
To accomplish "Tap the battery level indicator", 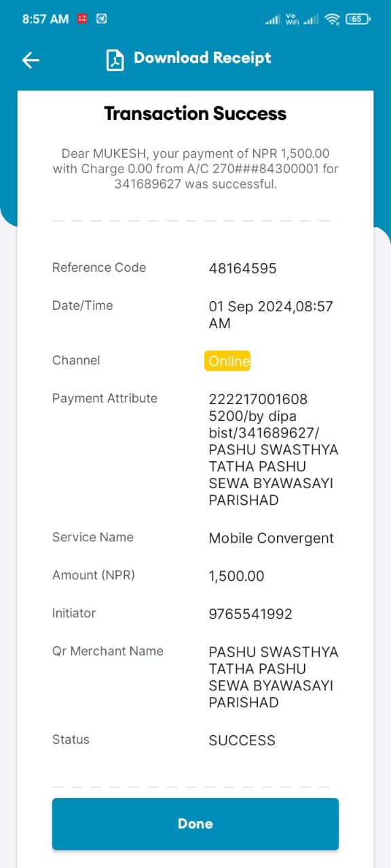I will point(357,19).
